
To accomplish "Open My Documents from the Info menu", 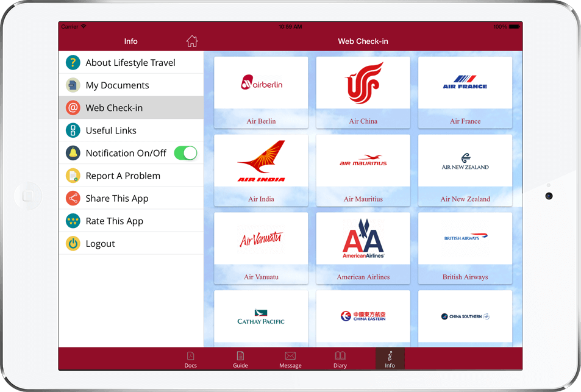I will point(131,85).
